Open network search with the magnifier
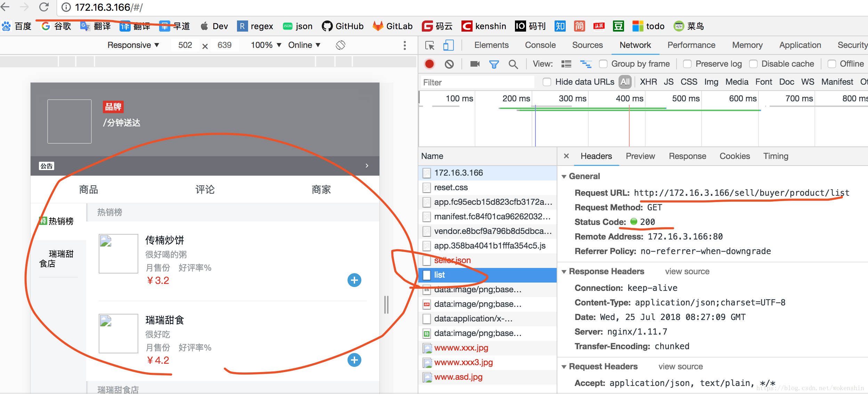The height and width of the screenshot is (395, 868). coord(513,64)
